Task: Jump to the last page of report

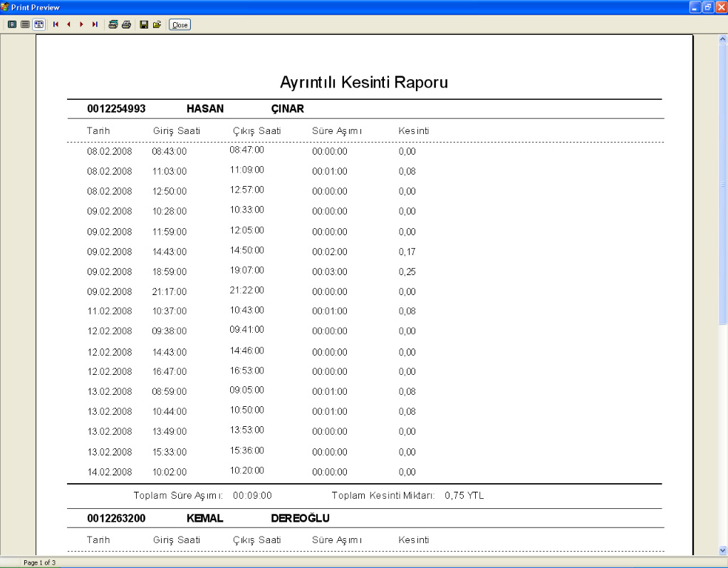Action: (x=95, y=24)
